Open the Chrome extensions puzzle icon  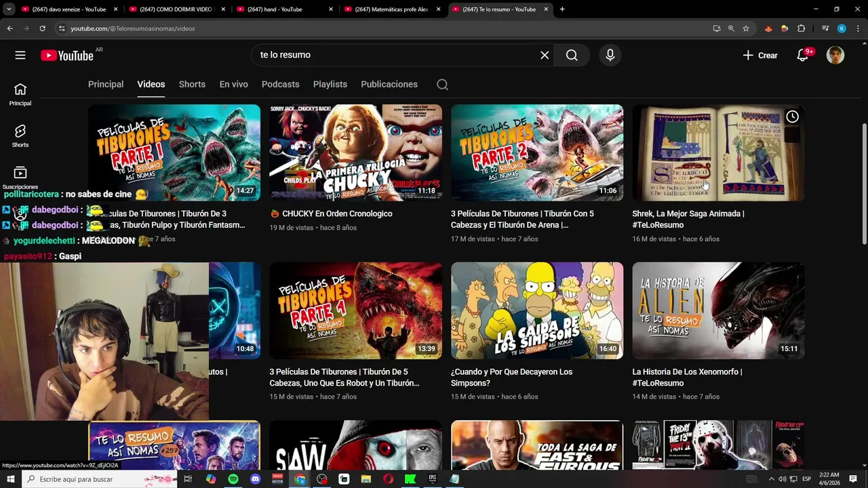click(801, 28)
